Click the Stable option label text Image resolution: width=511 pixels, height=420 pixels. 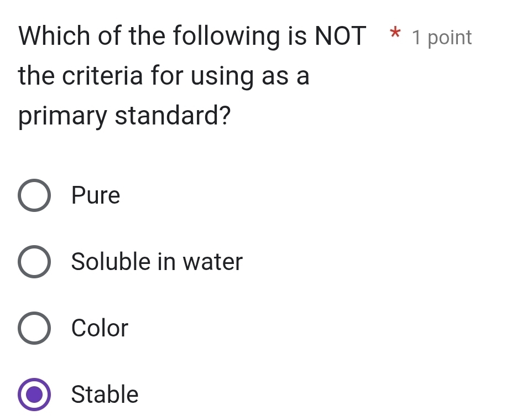[104, 395]
